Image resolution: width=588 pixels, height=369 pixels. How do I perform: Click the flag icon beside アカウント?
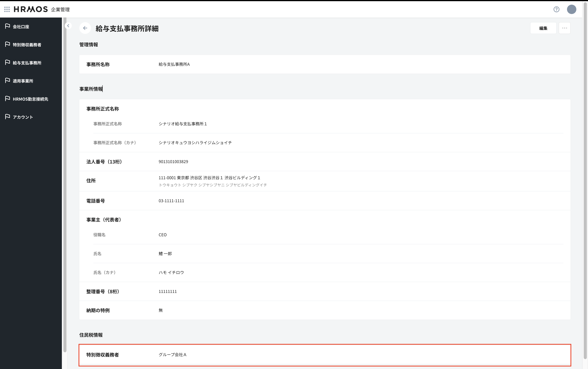click(8, 117)
